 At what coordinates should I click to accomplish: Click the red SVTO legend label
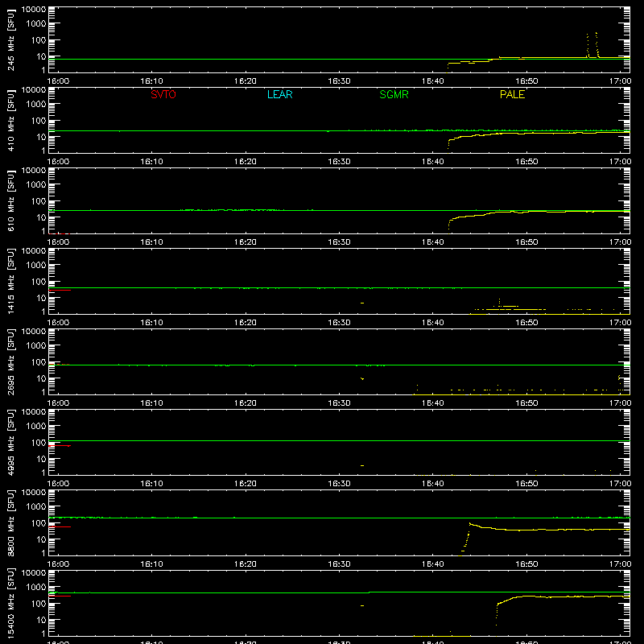pyautogui.click(x=163, y=94)
